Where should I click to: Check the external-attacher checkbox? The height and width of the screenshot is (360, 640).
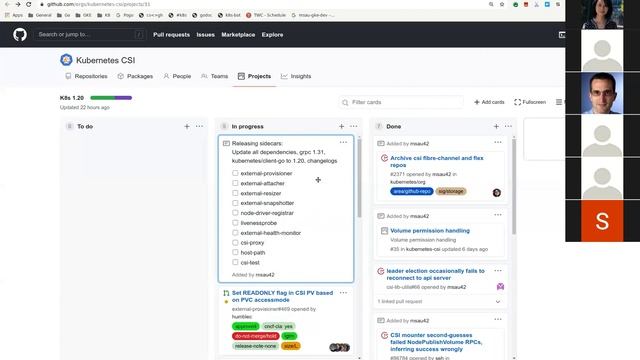click(x=235, y=183)
